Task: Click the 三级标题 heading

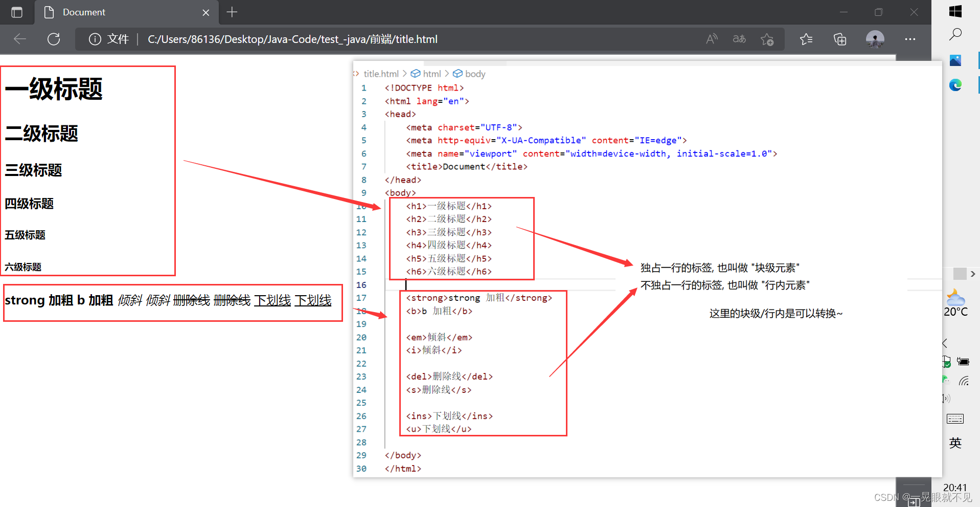Action: [x=33, y=170]
